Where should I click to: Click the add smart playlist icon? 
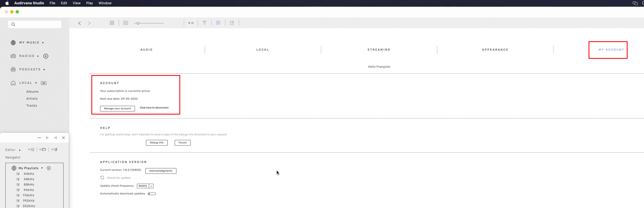54,150
